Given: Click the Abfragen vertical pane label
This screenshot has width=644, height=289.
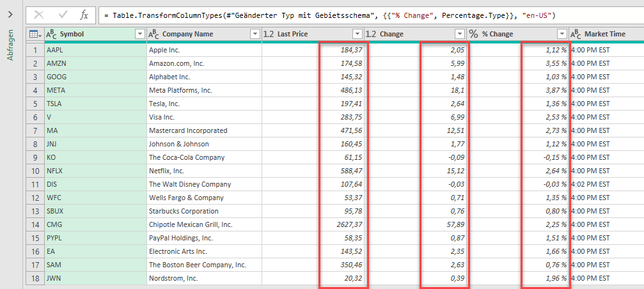Looking at the screenshot, I should tap(11, 45).
